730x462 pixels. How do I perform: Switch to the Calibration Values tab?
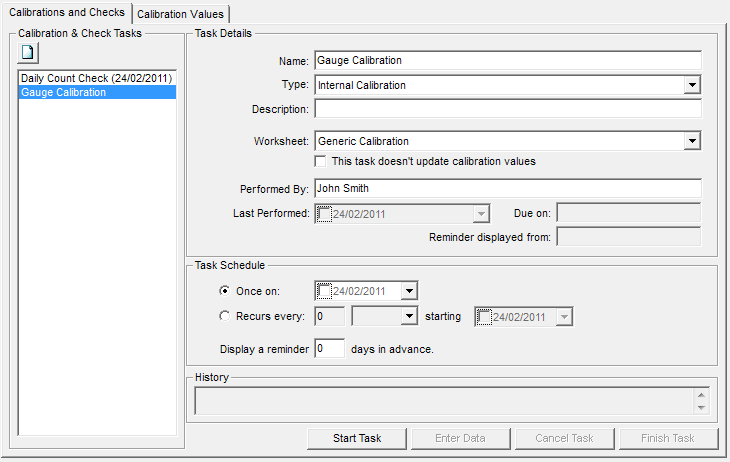(x=181, y=14)
